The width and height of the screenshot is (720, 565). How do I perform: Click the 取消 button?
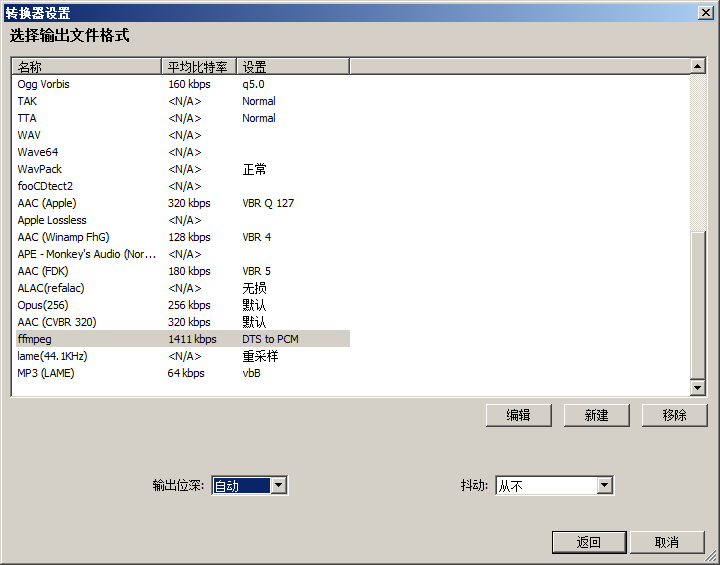click(667, 542)
